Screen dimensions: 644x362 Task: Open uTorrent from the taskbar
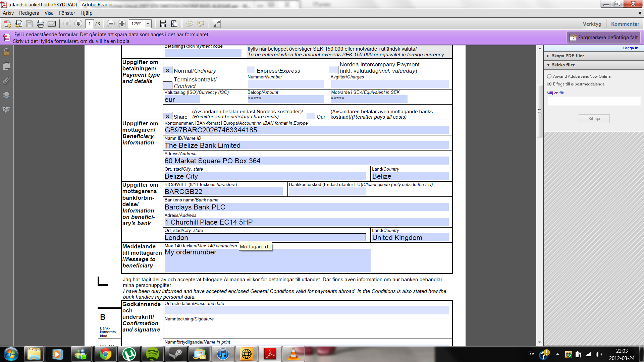tap(129, 354)
